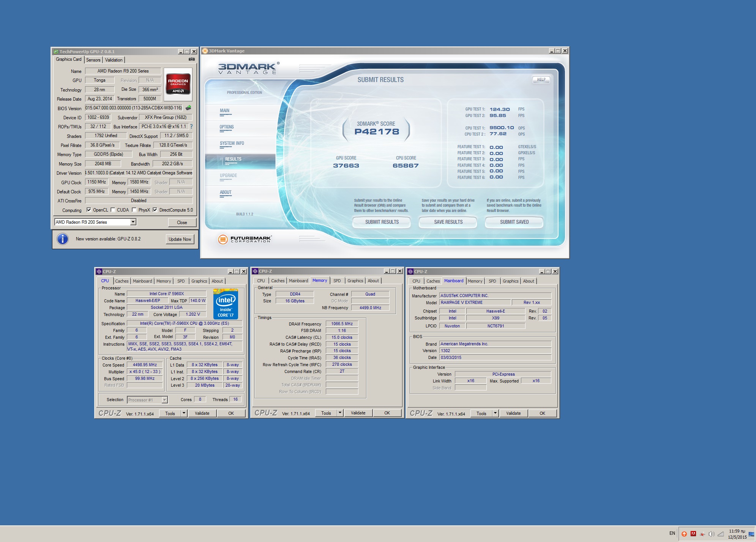Click the red bug-like tray icon
Screen dimensions: 756x542
tap(702, 534)
